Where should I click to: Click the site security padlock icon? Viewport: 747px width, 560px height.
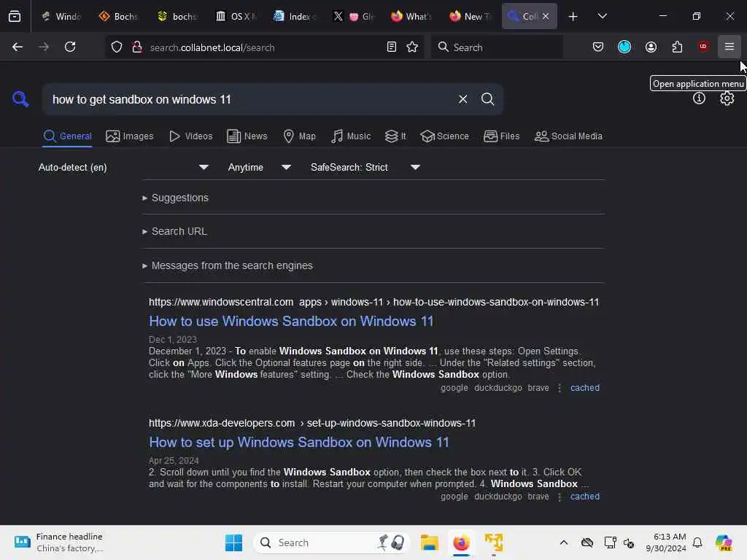click(136, 47)
